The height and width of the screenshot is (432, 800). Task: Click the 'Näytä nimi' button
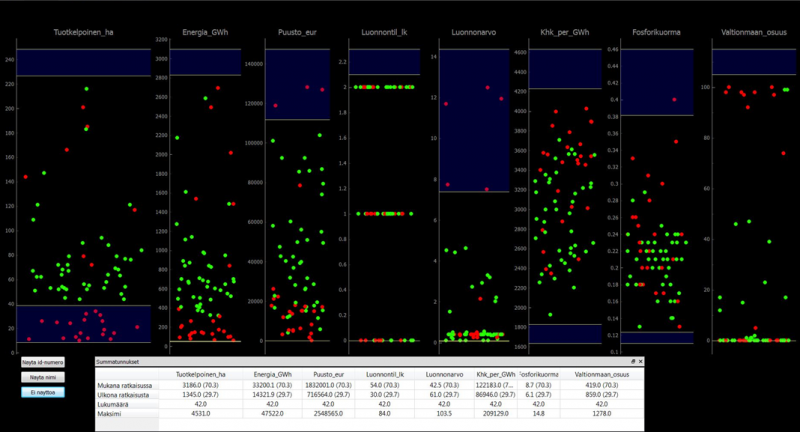point(43,377)
